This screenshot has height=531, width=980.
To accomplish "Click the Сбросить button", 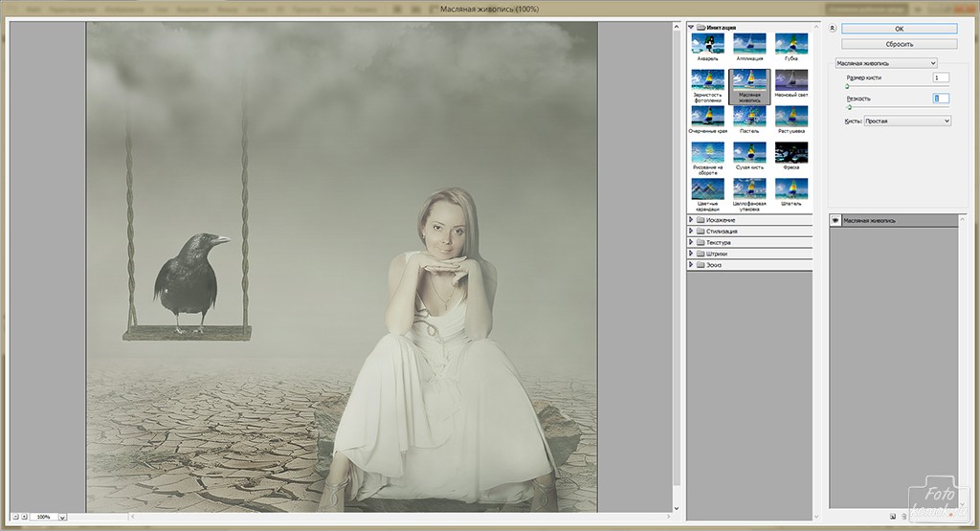I will pyautogui.click(x=899, y=44).
